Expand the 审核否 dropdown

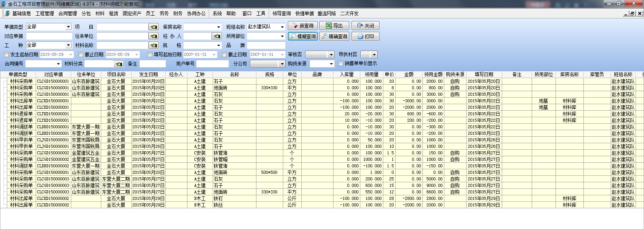point(331,54)
